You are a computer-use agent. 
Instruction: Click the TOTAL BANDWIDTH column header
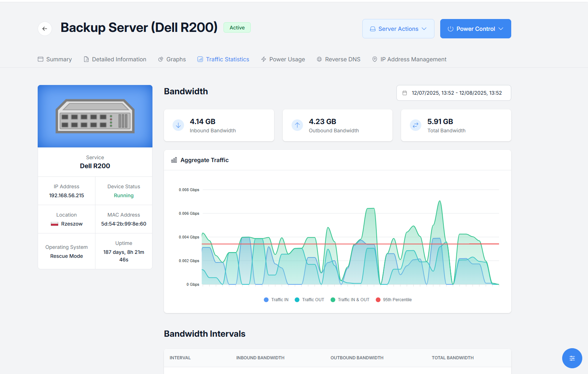pos(453,358)
